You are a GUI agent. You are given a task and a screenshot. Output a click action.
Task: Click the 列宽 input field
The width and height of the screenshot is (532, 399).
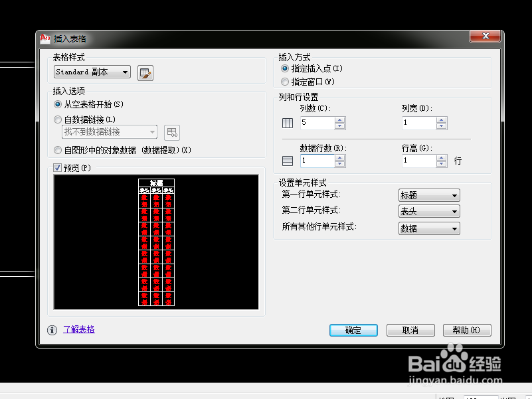(x=418, y=123)
